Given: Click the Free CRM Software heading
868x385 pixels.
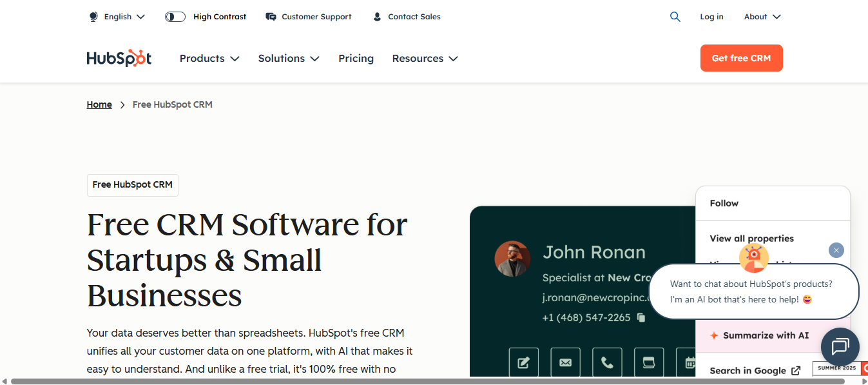Looking at the screenshot, I should click(x=247, y=260).
